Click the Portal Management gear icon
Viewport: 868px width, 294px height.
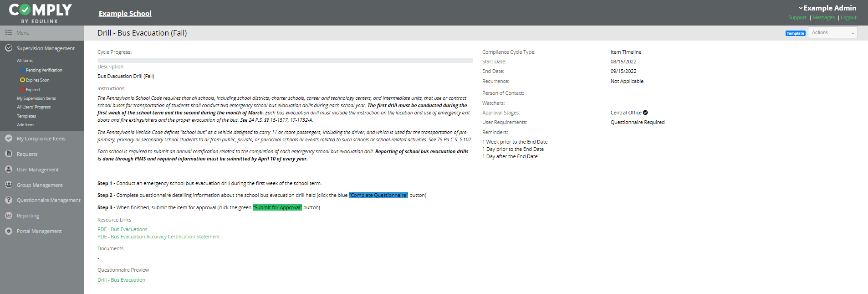point(9,231)
